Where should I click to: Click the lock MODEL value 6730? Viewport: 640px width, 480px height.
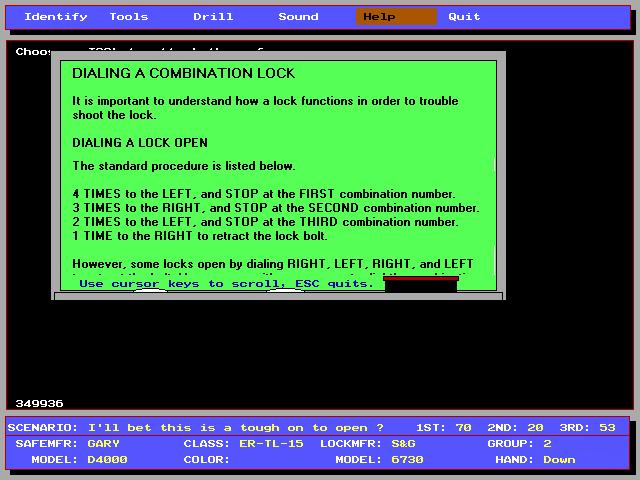click(407, 460)
